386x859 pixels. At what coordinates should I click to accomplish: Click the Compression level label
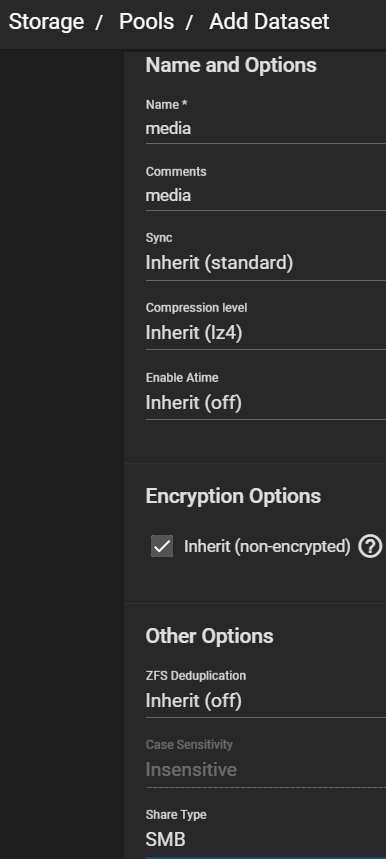(197, 308)
